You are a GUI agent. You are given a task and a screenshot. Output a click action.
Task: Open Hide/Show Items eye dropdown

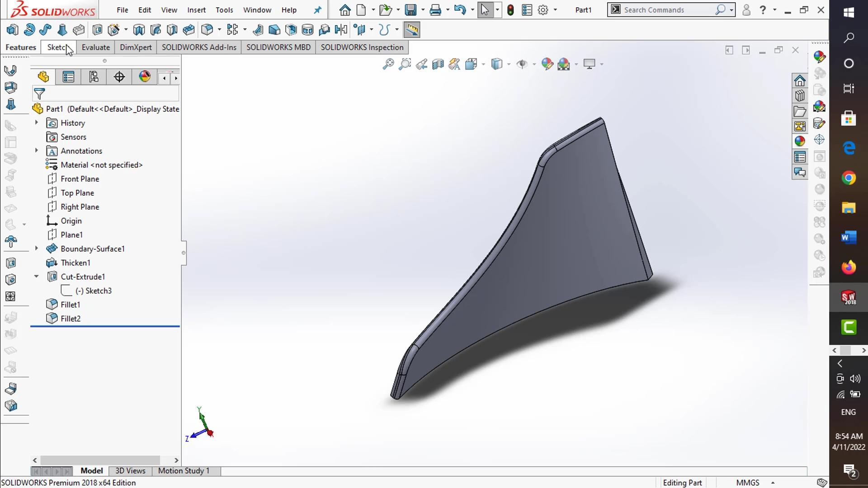click(x=534, y=64)
